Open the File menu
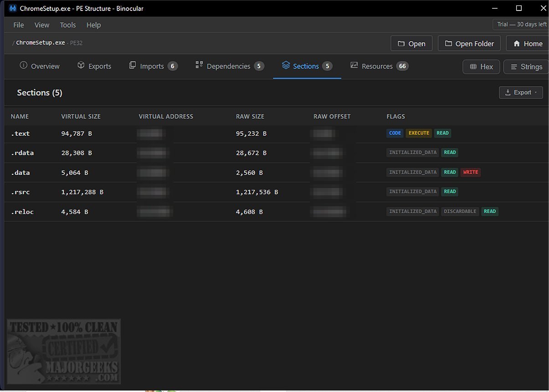 19,25
